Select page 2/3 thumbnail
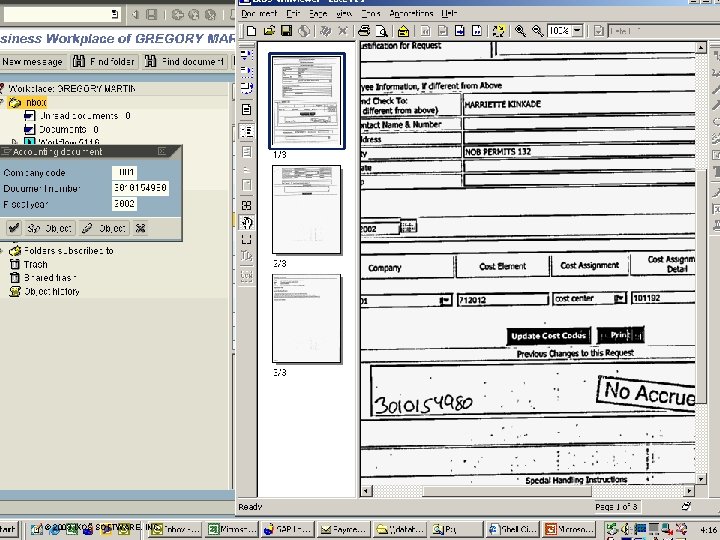This screenshot has height=540, width=720. point(307,209)
